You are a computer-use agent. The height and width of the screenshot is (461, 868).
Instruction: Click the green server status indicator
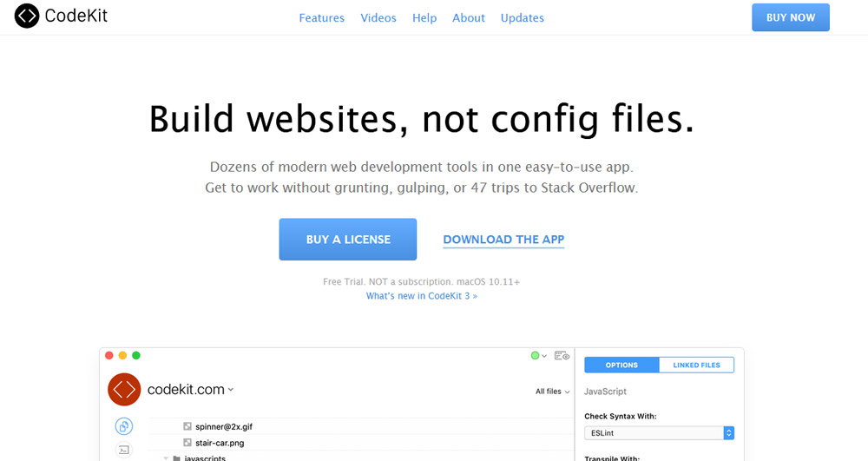click(x=535, y=356)
